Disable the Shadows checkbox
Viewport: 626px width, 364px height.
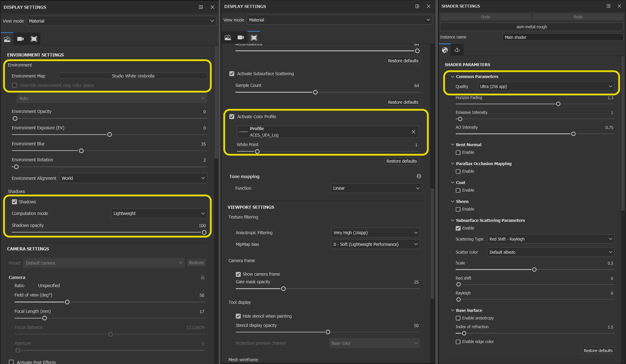click(x=14, y=202)
